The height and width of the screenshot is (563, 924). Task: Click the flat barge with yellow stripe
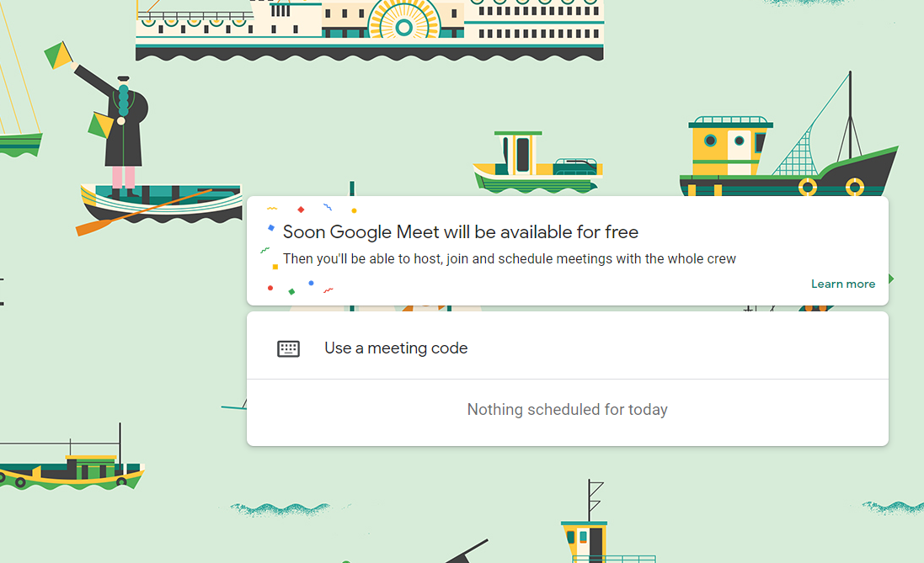pos(72,470)
